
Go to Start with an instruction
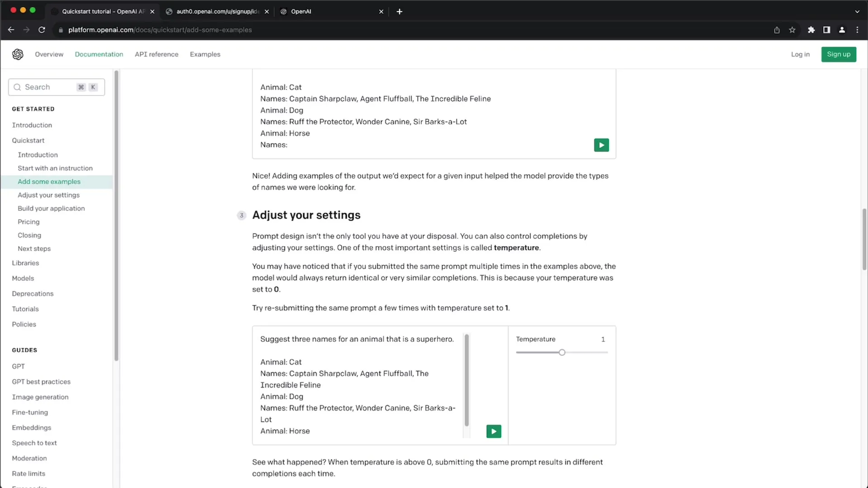55,168
